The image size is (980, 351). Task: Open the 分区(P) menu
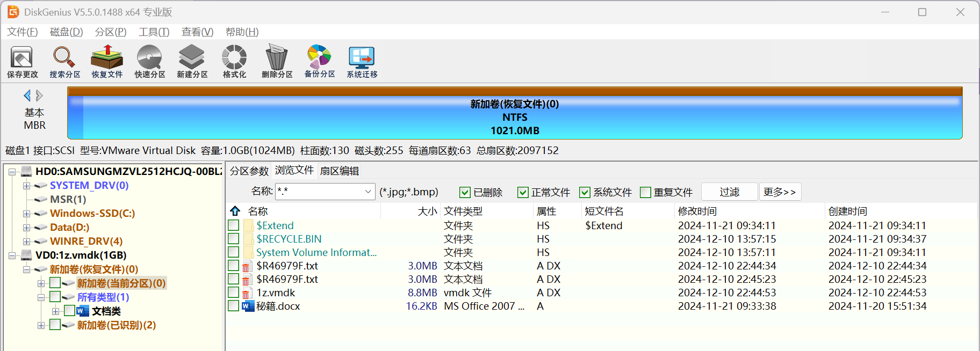click(x=111, y=32)
